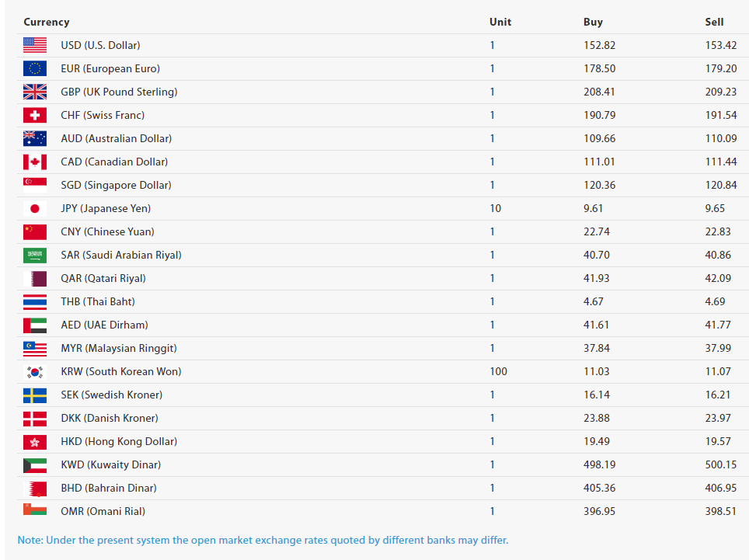Viewport: 749px width, 560px height.
Task: Select the South Korean flag icon
Action: pos(35,372)
